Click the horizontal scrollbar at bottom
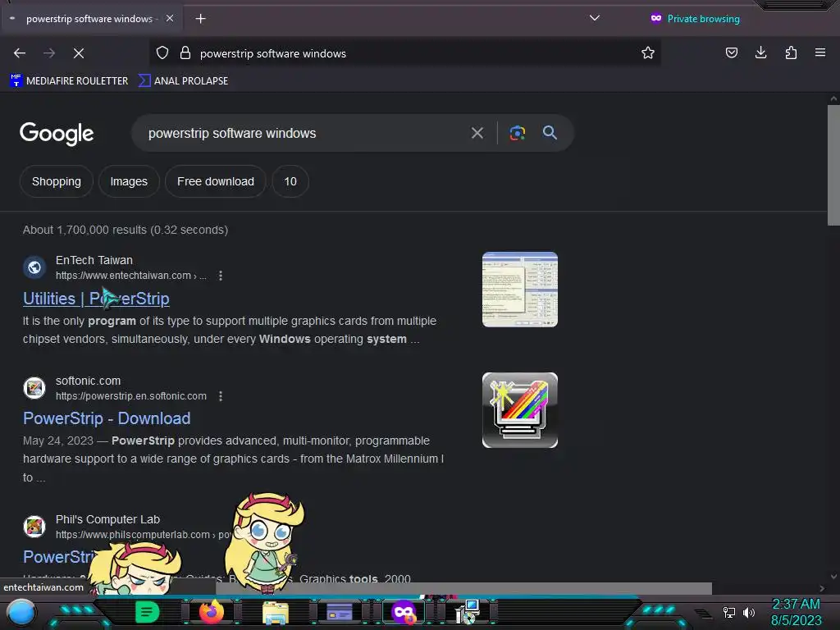 coord(463,588)
